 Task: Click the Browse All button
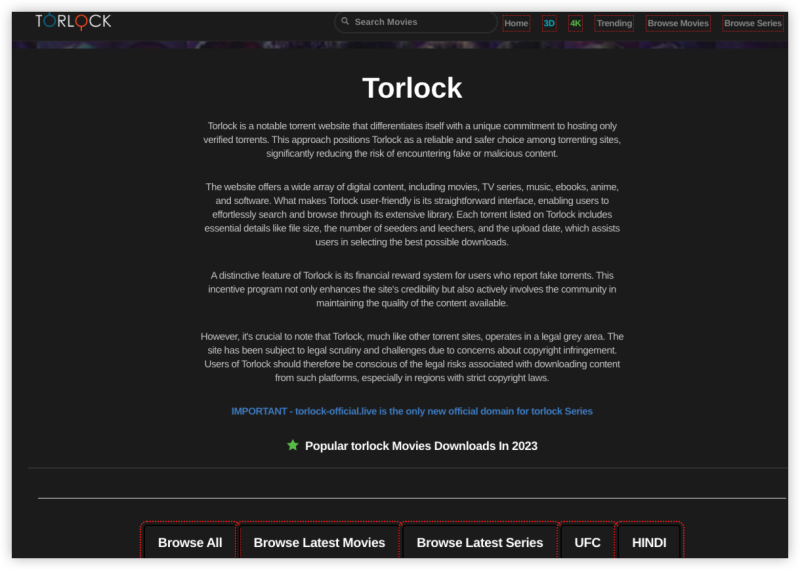190,542
